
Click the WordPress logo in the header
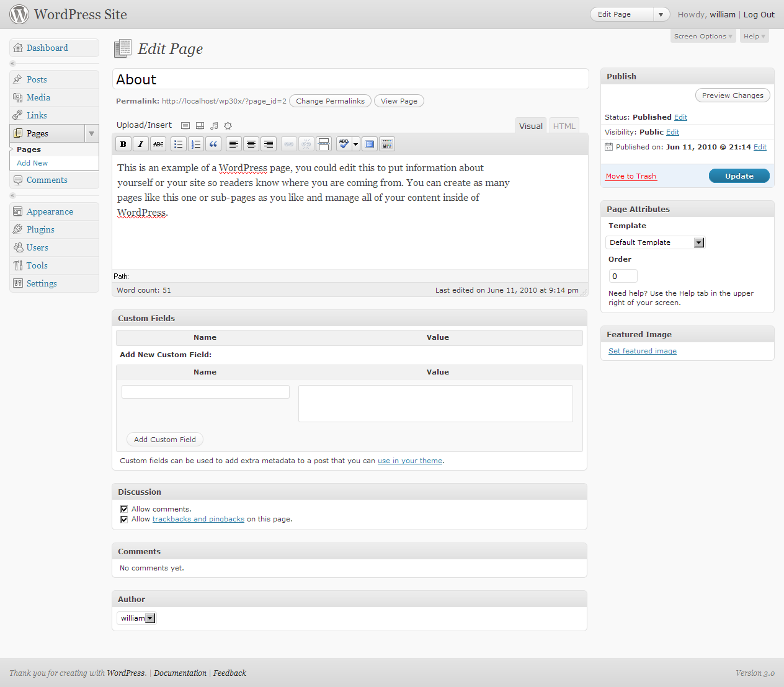[19, 14]
